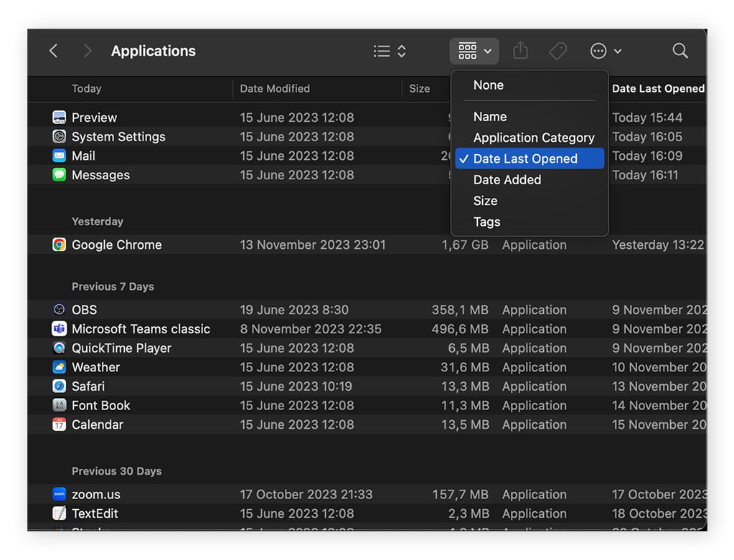Select the zoom.us row name
Viewport: 734px width, 560px height.
[96, 495]
